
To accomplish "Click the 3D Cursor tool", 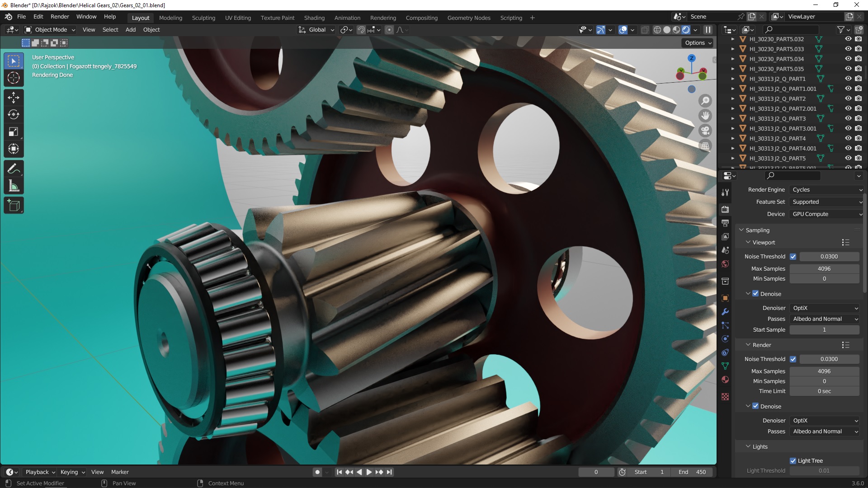I will coord(14,78).
